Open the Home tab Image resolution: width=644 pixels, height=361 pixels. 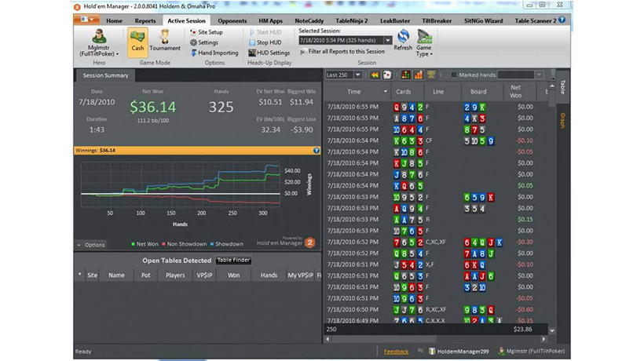(114, 20)
